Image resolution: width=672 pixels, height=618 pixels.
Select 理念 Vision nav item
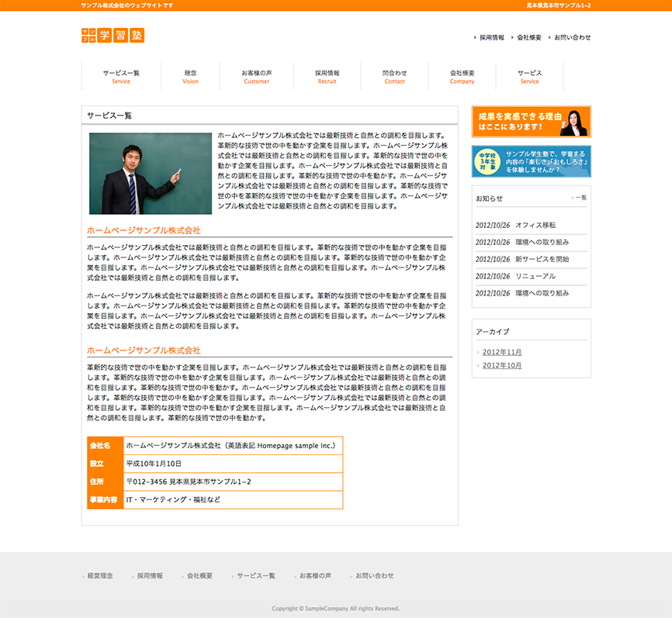point(190,77)
